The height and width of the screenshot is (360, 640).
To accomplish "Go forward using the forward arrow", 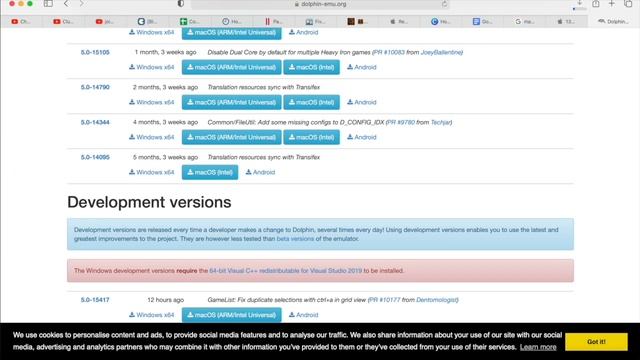I will tap(82, 4).
